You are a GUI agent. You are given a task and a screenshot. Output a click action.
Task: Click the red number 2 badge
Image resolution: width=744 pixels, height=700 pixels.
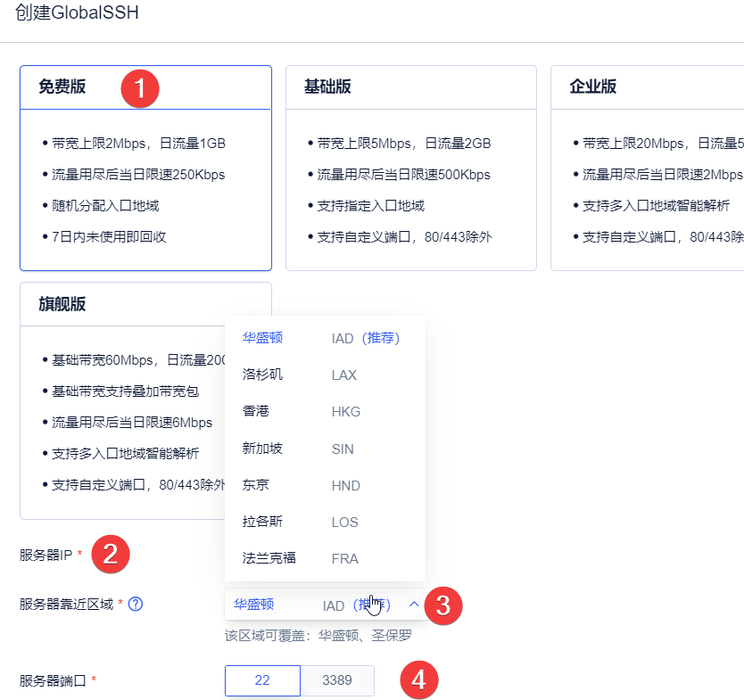(x=112, y=554)
